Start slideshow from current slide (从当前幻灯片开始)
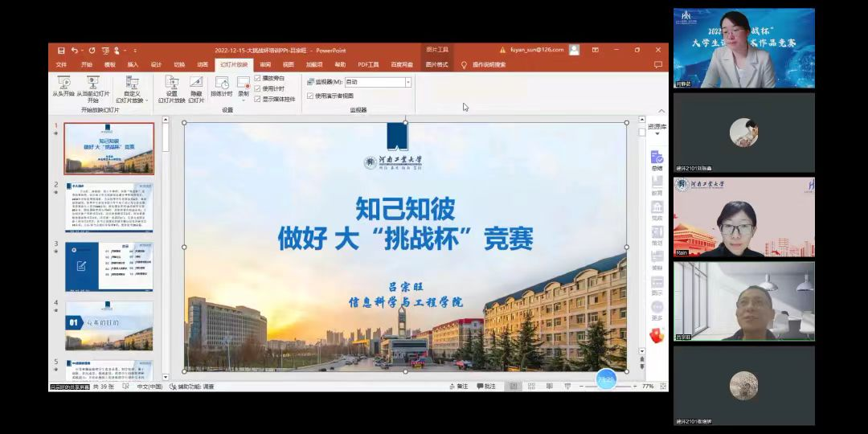This screenshot has height=434, width=868. 92,83
